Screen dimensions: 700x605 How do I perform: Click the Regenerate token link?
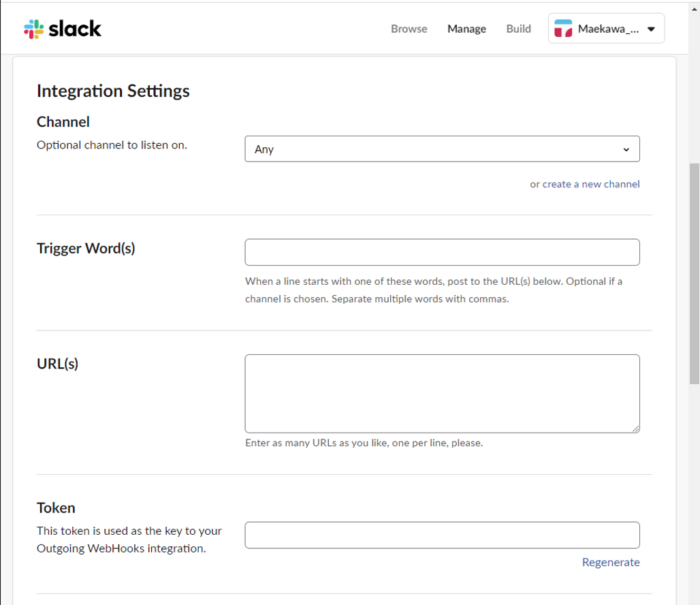click(x=611, y=562)
